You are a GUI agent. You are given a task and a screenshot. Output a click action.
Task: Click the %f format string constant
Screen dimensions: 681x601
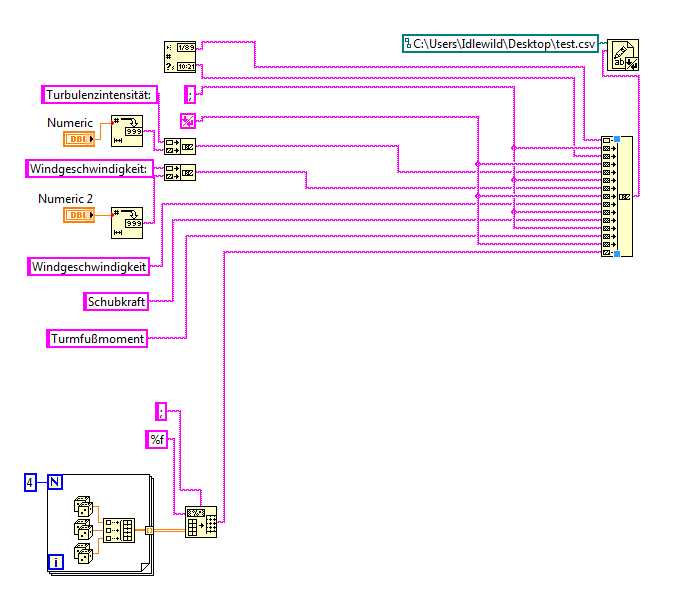[156, 439]
